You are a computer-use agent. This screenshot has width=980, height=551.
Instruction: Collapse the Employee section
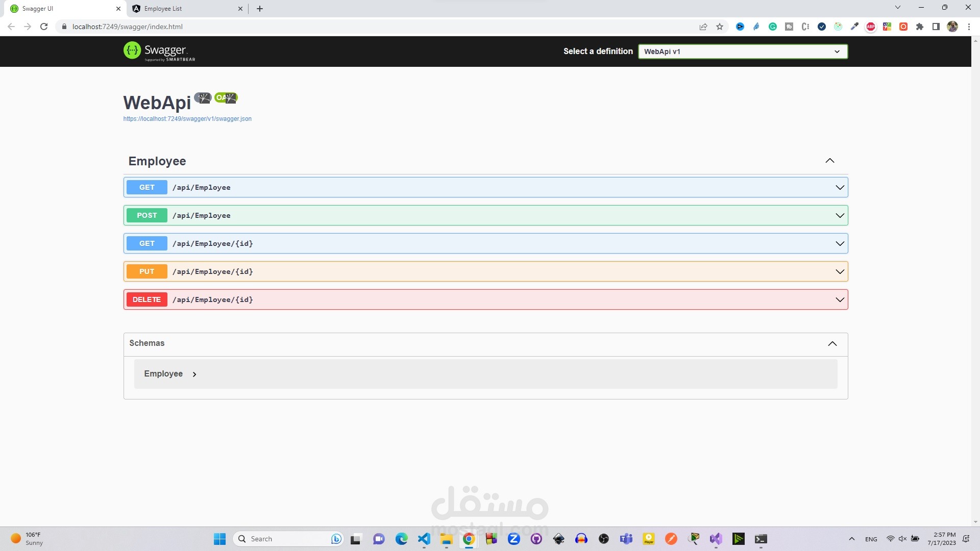pyautogui.click(x=829, y=161)
